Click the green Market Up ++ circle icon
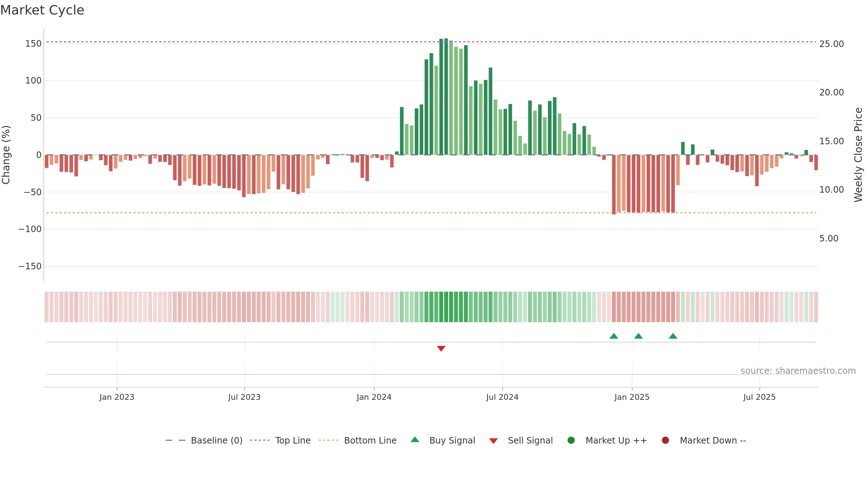The height and width of the screenshot is (488, 868). click(571, 440)
